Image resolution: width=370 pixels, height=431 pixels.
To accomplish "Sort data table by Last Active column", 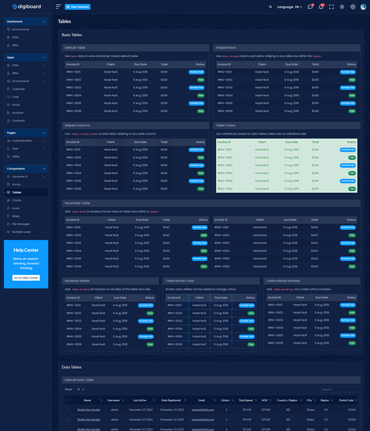I will click(x=141, y=400).
